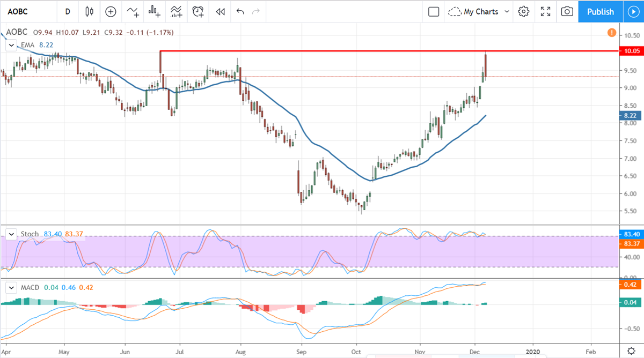The width and height of the screenshot is (644, 358).
Task: Open the Financials button with bar icon
Action: coord(155,11)
